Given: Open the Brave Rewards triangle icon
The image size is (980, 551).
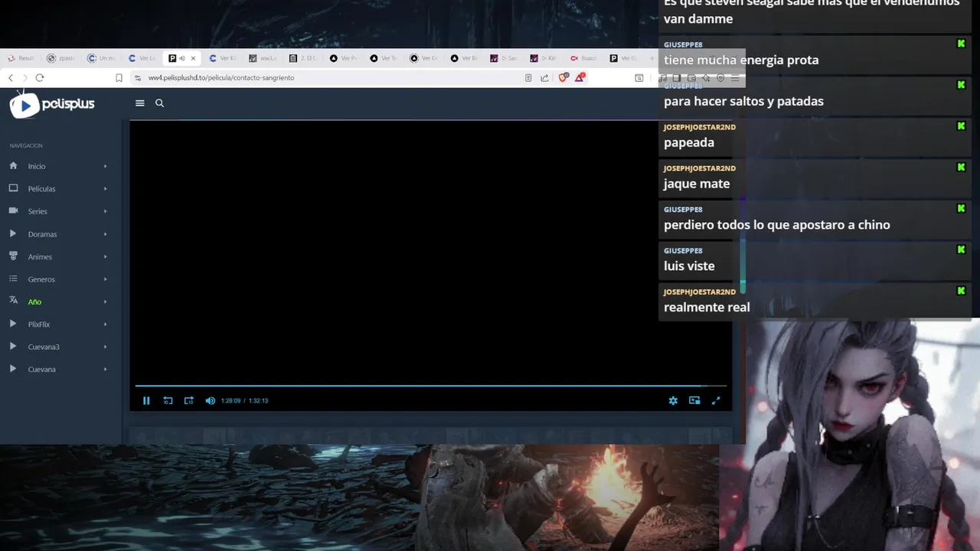Looking at the screenshot, I should point(581,77).
